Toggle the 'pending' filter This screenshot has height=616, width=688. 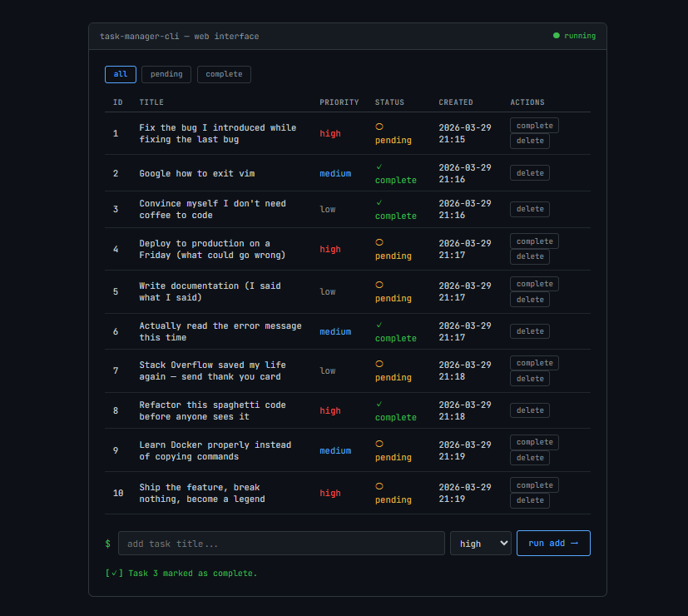[166, 74]
